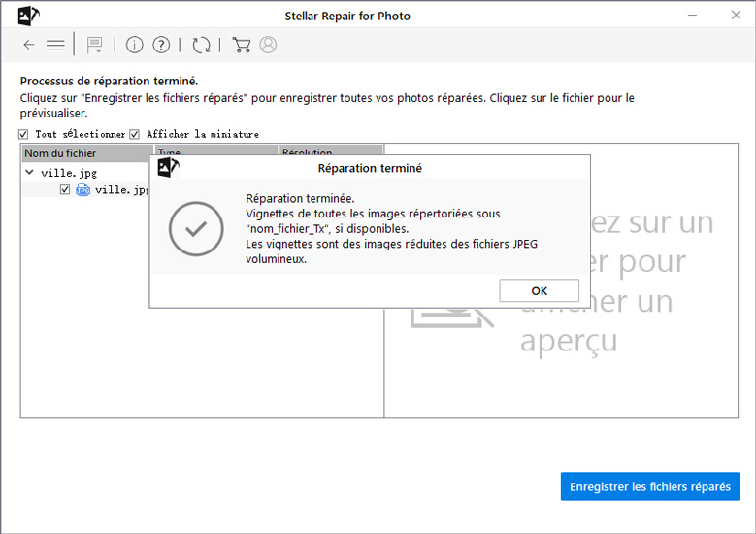Click the back arrow in toolbar
Viewport: 756px width, 534px height.
29,45
